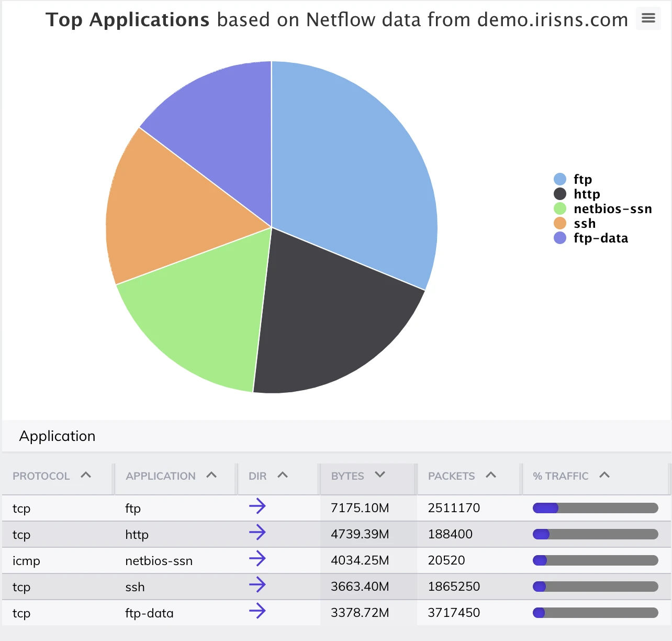672x641 pixels.
Task: Sort by the DIR column chevron
Action: 283,475
